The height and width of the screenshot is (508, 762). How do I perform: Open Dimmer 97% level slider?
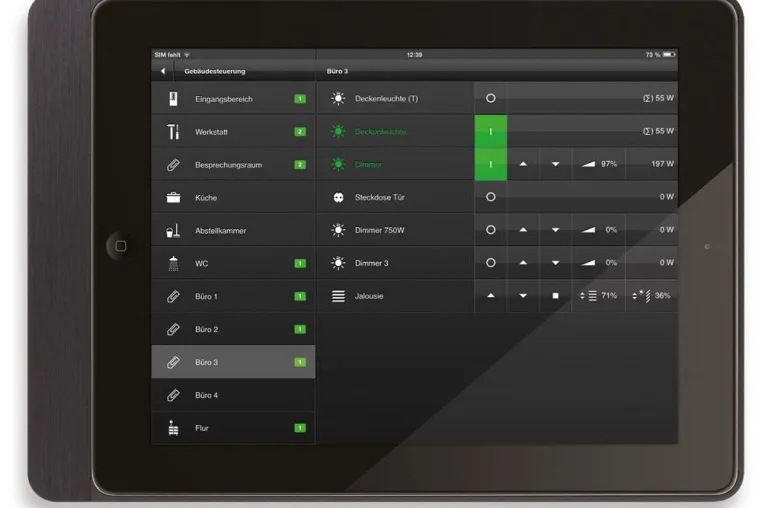[x=599, y=164]
